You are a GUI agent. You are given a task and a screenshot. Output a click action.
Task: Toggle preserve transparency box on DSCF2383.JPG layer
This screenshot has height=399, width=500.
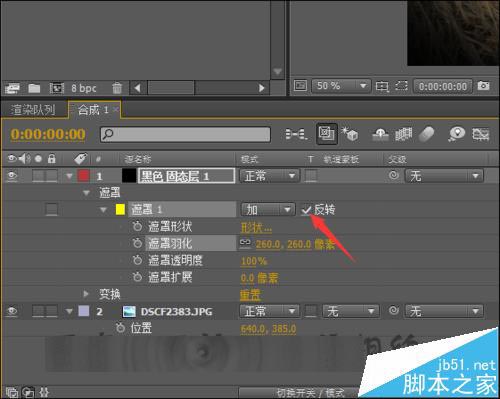pyautogui.click(x=311, y=311)
